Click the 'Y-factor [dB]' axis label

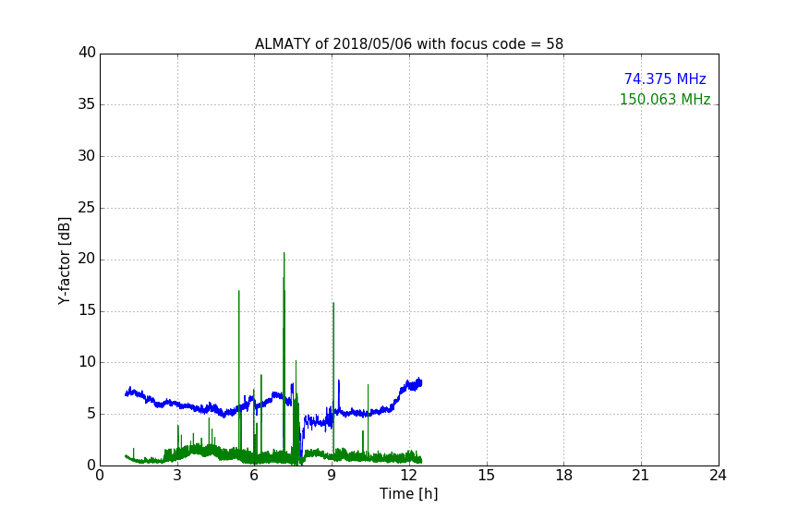click(x=64, y=260)
